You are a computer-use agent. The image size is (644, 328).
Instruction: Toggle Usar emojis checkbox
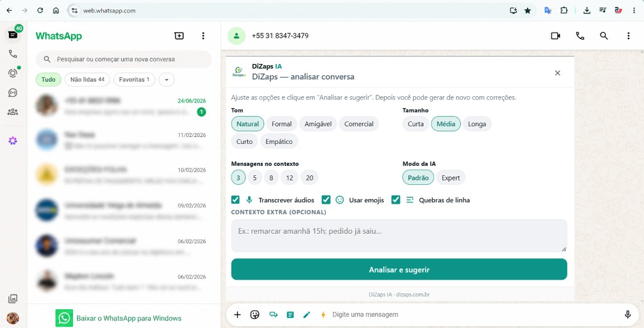click(326, 200)
